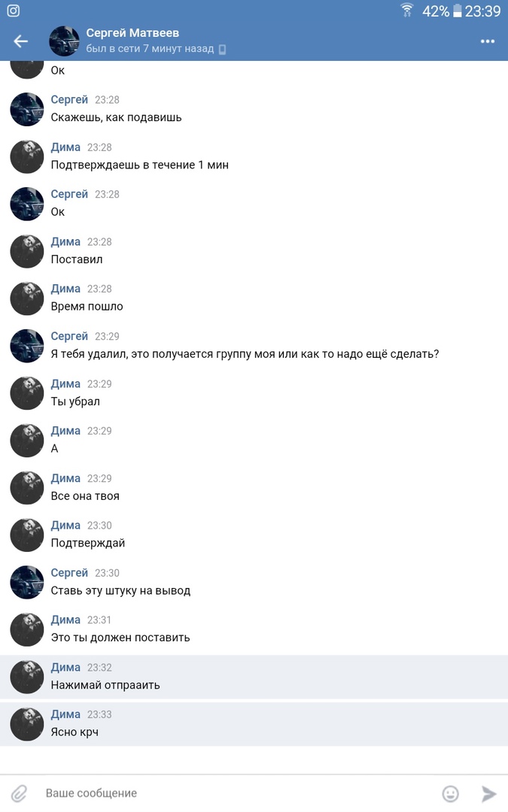Viewport: 508px width, 812px height.
Task: Tap Сергей's avatar next to 'Ставь эту штуку на вывод'
Action: pyautogui.click(x=27, y=583)
